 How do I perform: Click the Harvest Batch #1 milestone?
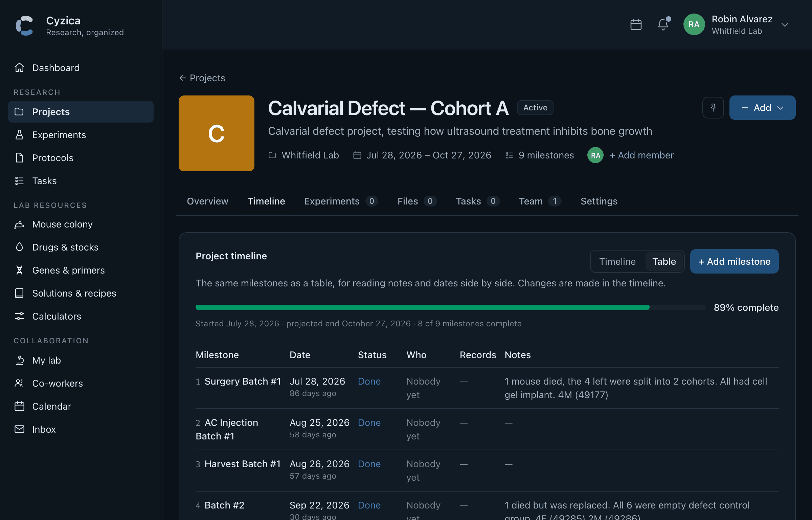click(x=243, y=464)
